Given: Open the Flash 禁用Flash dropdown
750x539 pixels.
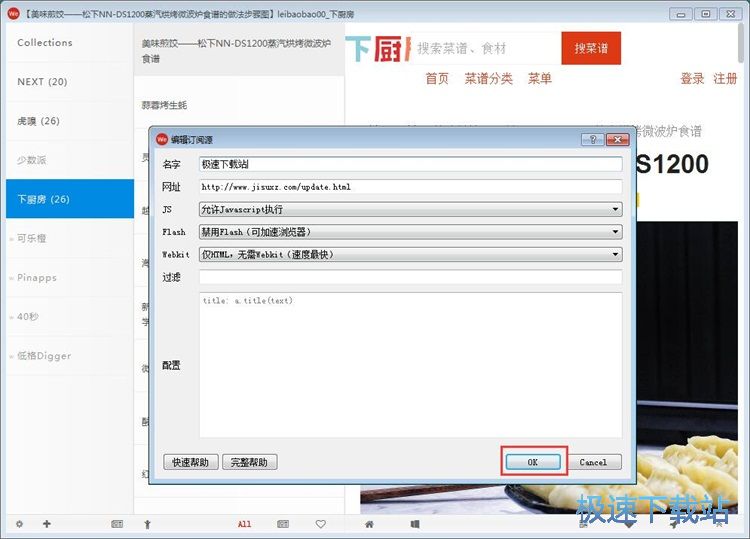Looking at the screenshot, I should click(410, 232).
